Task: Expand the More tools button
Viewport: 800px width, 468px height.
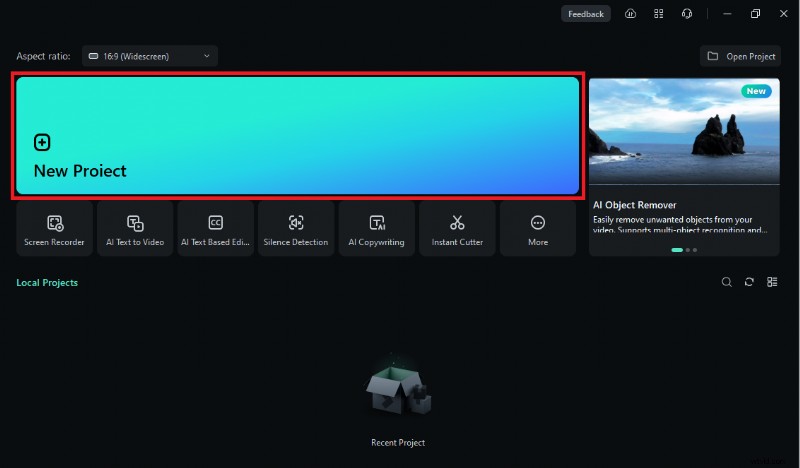Action: (x=538, y=229)
